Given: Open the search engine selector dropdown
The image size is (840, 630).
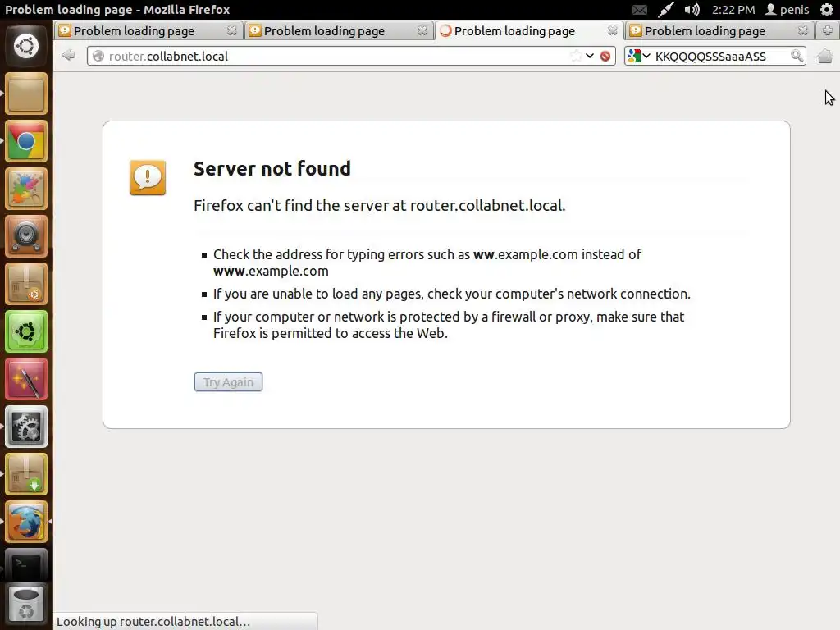Looking at the screenshot, I should coord(638,56).
